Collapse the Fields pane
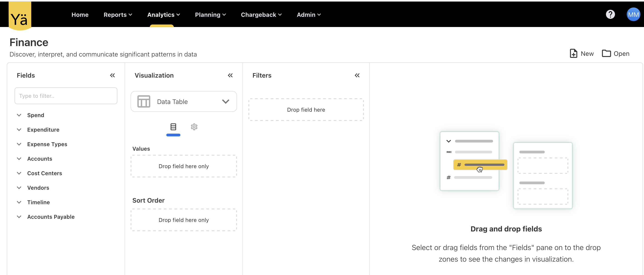The width and height of the screenshot is (644, 275). (112, 75)
